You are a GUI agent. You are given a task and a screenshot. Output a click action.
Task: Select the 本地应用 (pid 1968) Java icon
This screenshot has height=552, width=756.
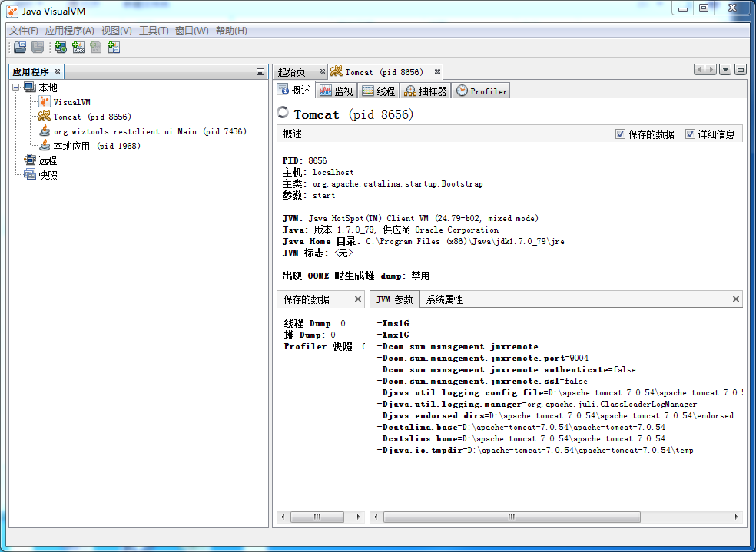(x=45, y=145)
